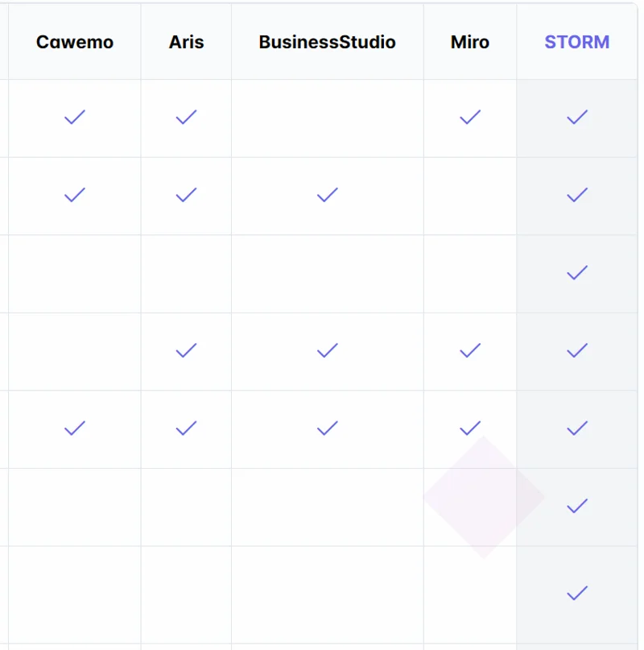
Task: Click BusinessStudio checkmark in the fifth row
Action: pyautogui.click(x=327, y=429)
